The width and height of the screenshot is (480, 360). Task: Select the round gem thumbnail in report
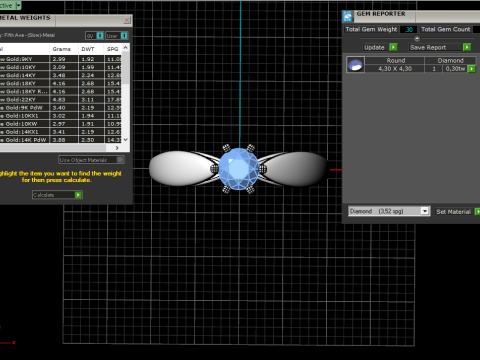tap(355, 65)
